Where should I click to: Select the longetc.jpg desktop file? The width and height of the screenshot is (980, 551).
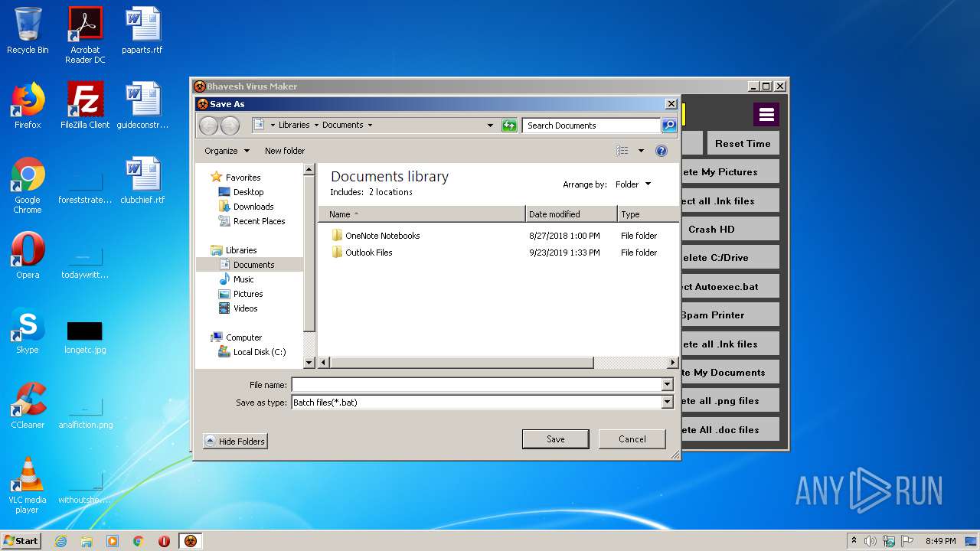pos(85,335)
